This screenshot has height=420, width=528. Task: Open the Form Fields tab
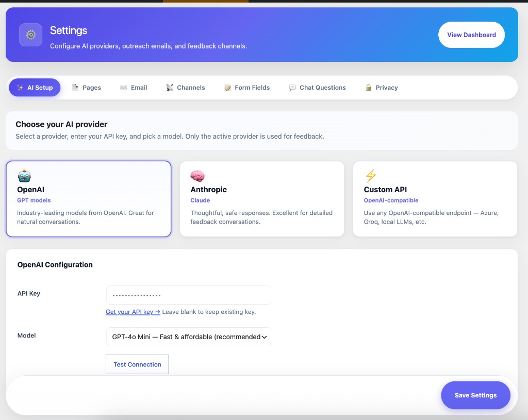247,88
